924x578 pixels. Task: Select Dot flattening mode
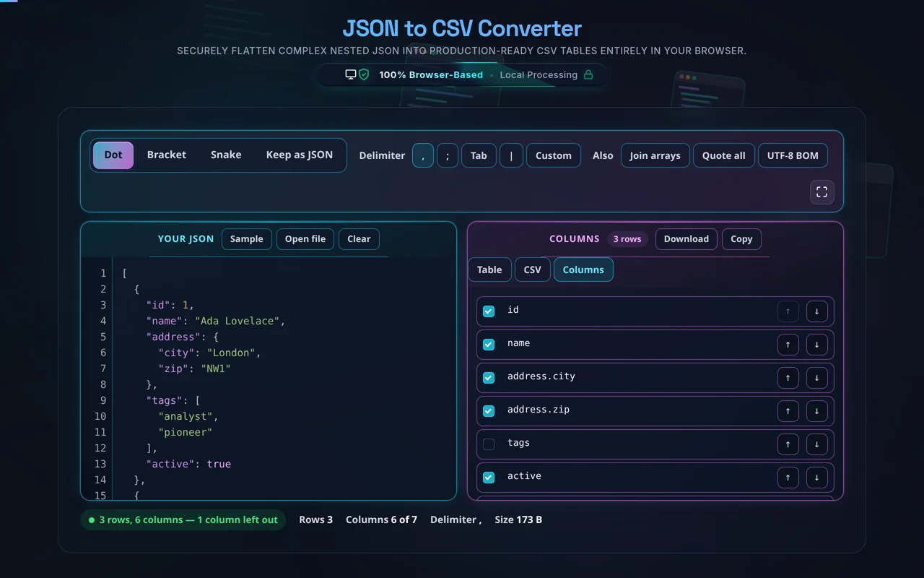click(x=113, y=155)
